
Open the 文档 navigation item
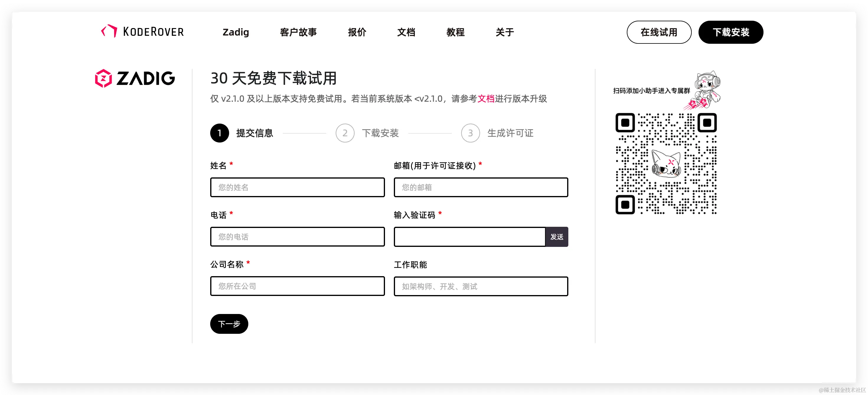(x=406, y=32)
